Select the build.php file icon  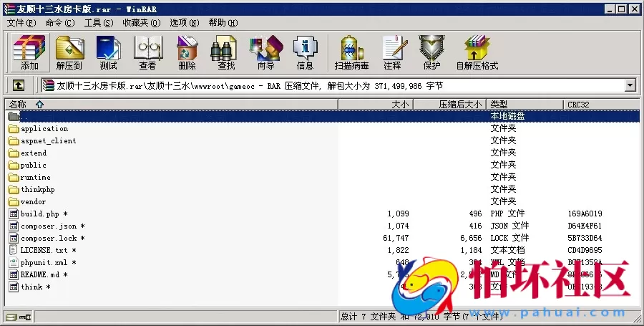pos(14,214)
